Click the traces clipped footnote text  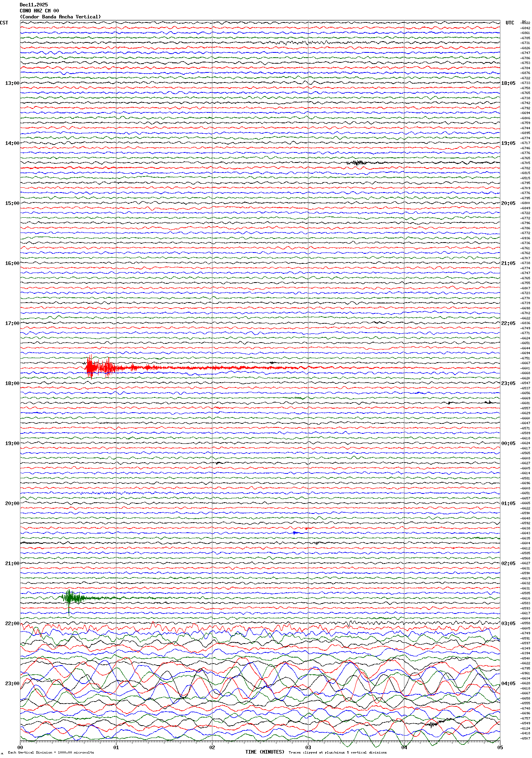pyautogui.click(x=338, y=752)
